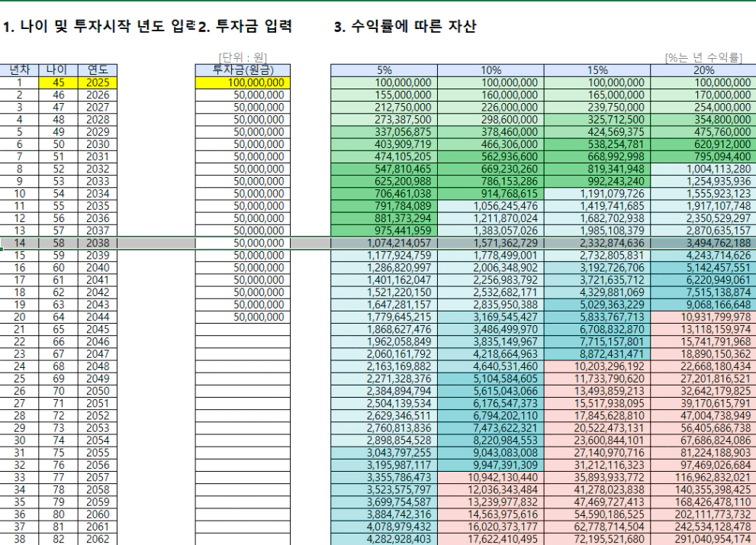Select cell with value 1,056,245,476
The height and width of the screenshot is (545, 756).
click(x=491, y=206)
